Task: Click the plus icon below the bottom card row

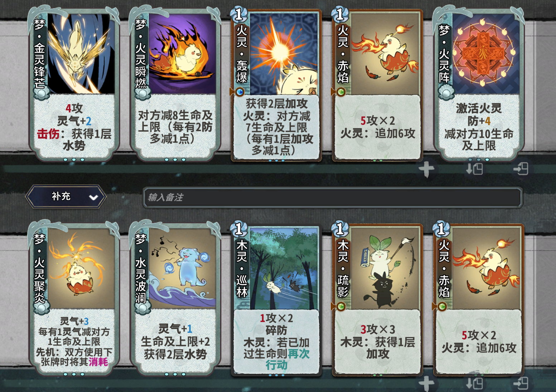Action: point(426,384)
